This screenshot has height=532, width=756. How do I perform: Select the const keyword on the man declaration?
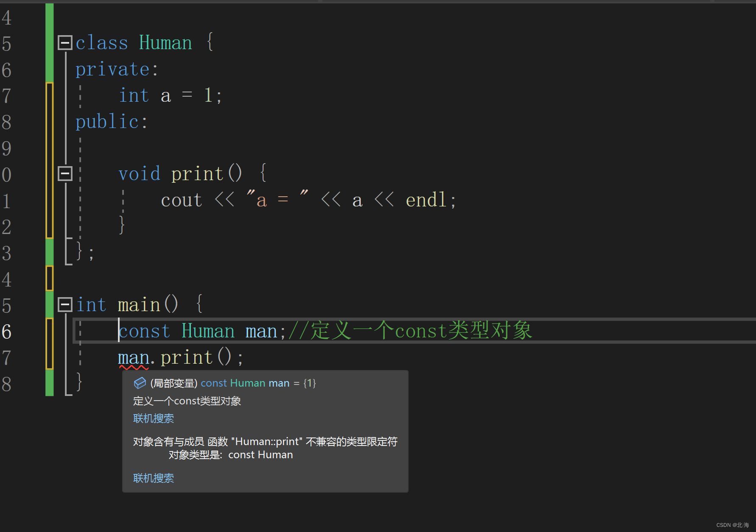[x=144, y=331]
